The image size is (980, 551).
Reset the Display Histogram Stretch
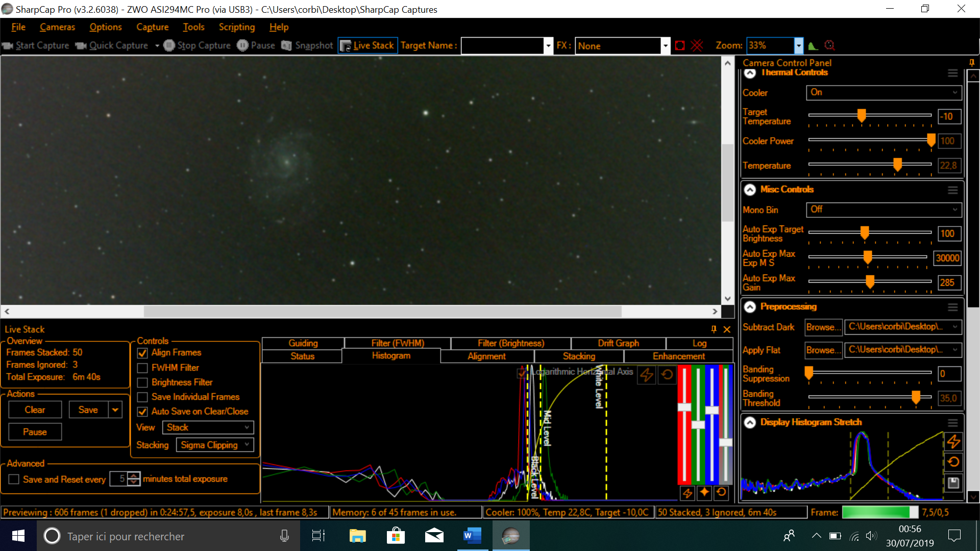(x=953, y=462)
